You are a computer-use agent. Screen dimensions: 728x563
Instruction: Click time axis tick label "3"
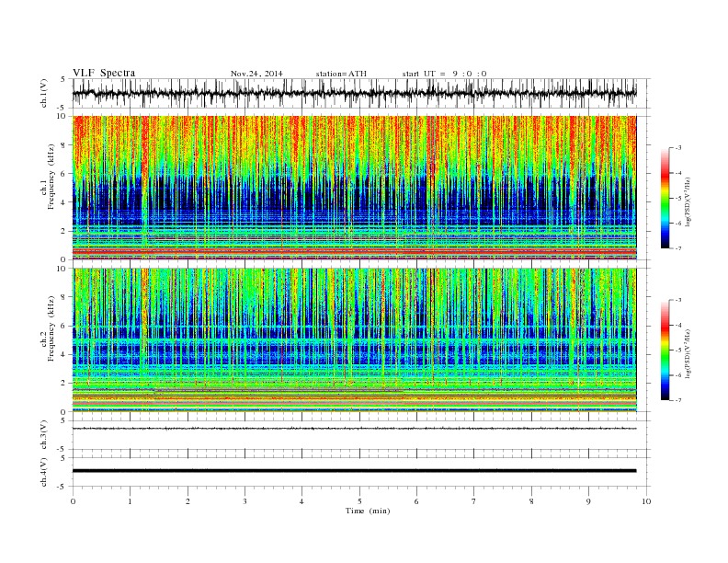[245, 501]
